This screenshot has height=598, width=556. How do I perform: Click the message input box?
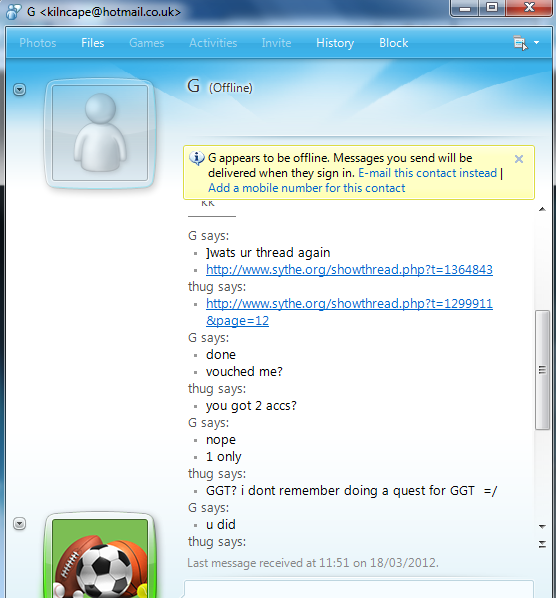pyautogui.click(x=358, y=589)
